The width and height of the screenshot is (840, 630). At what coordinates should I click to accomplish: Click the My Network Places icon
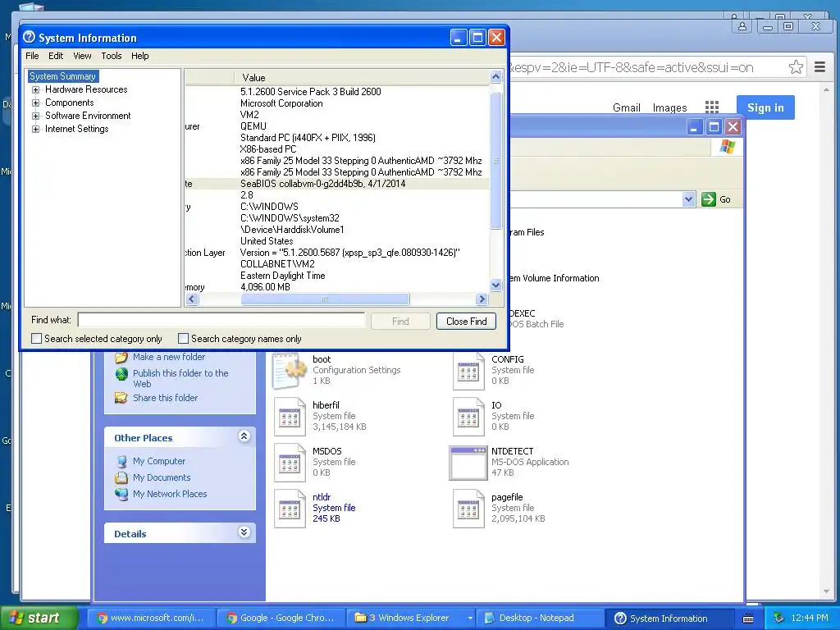(121, 494)
